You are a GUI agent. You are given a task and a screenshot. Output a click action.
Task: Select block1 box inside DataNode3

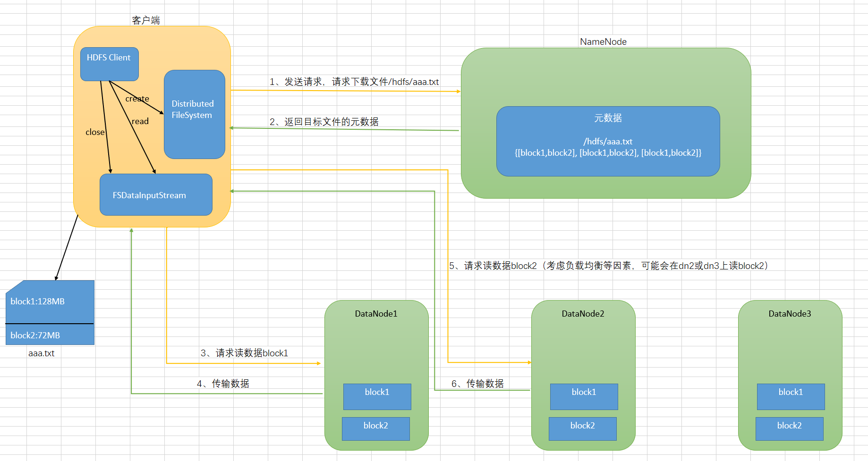click(x=791, y=397)
